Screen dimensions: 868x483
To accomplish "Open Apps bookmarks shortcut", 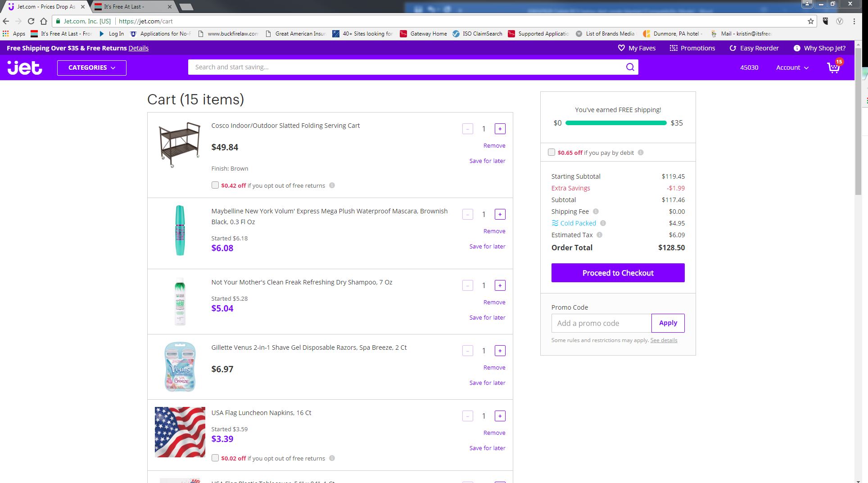I will (14, 34).
